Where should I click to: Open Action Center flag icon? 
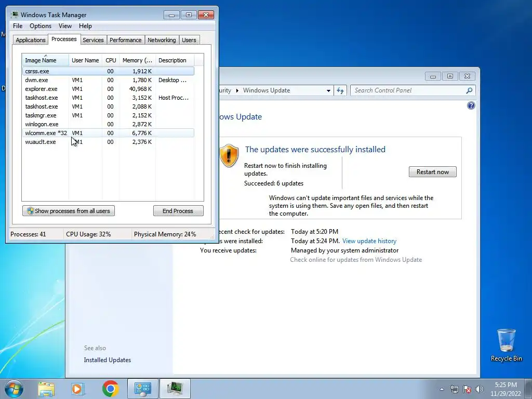(467, 389)
